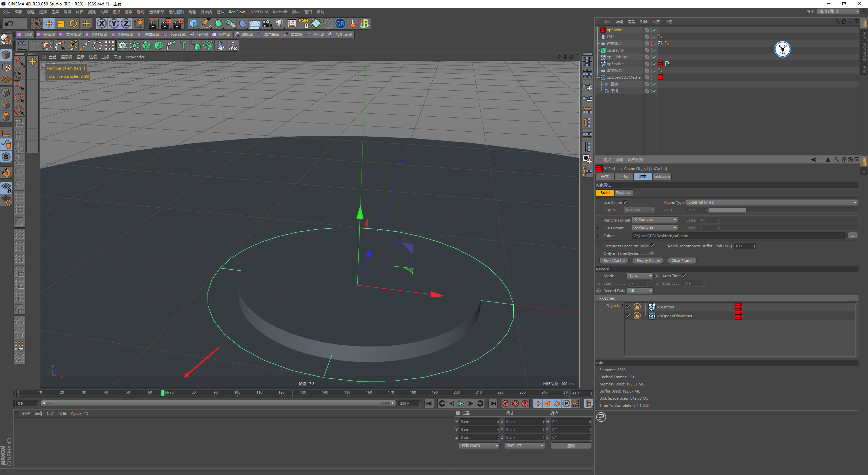Open the Cache Type dropdown
This screenshot has height=475, width=868.
[x=772, y=203]
